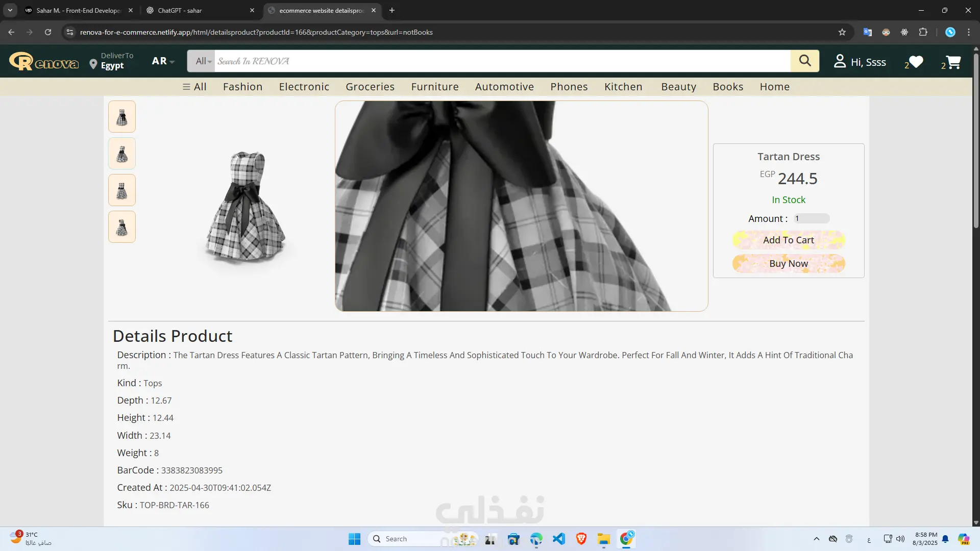980x551 pixels.
Task: Open the All search category dropdown
Action: pyautogui.click(x=203, y=61)
